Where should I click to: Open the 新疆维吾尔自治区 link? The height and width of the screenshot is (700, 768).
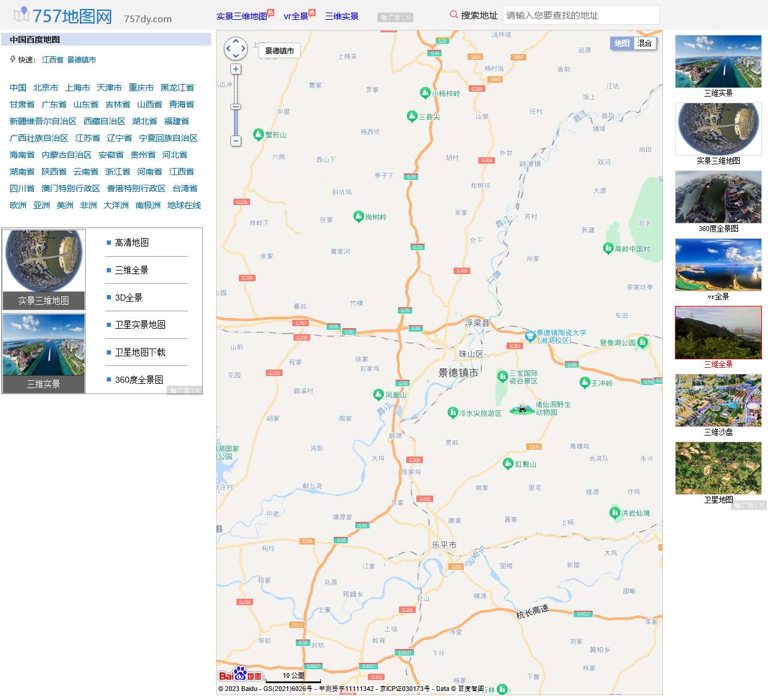coord(43,121)
